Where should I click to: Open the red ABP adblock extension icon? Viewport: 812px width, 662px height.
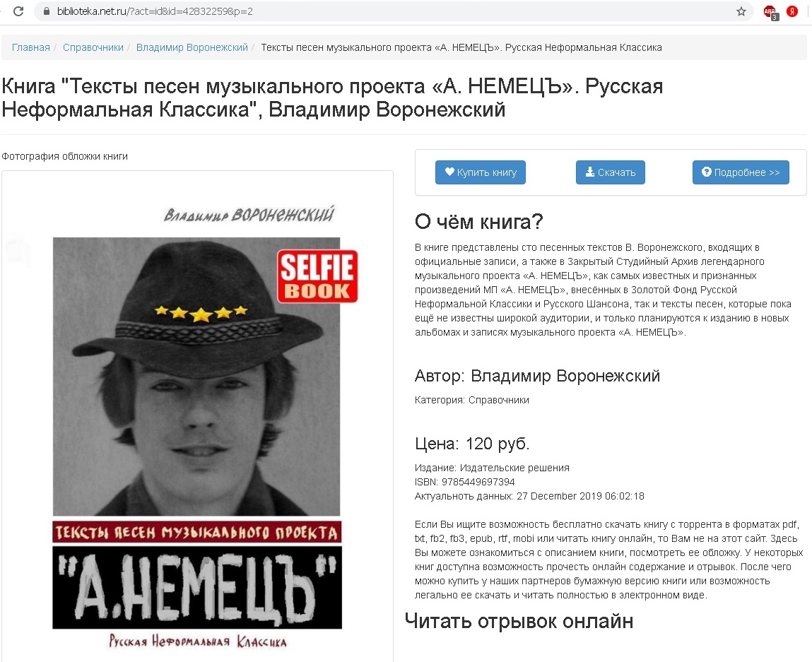click(770, 12)
